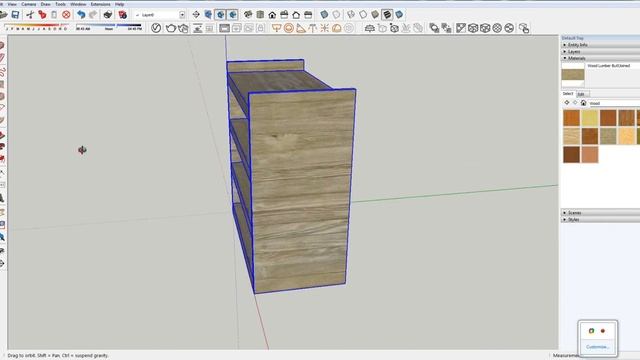The height and width of the screenshot is (360, 640).
Task: Select the Left view icon
Action: [x=308, y=15]
